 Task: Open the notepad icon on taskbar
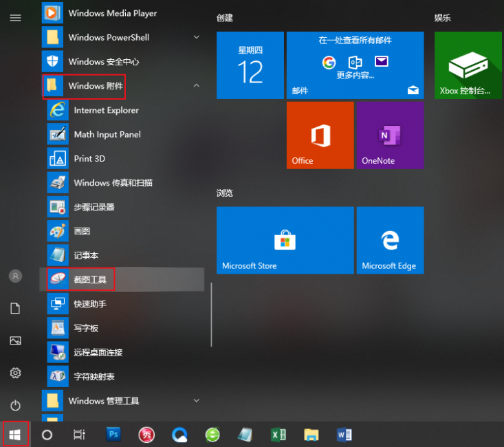[245, 435]
